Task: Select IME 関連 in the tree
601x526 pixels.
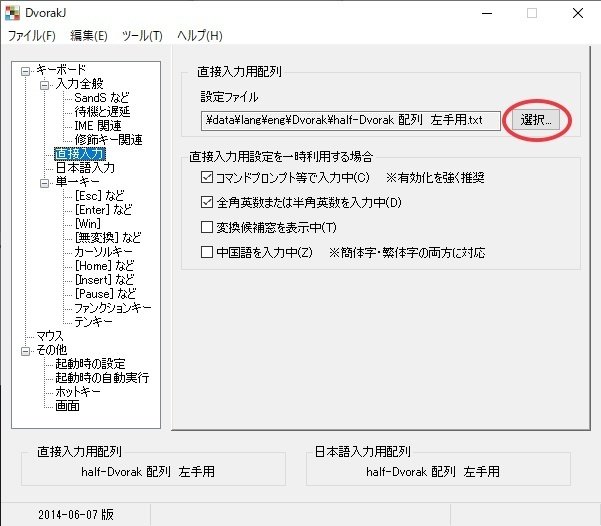Action: coord(98,126)
